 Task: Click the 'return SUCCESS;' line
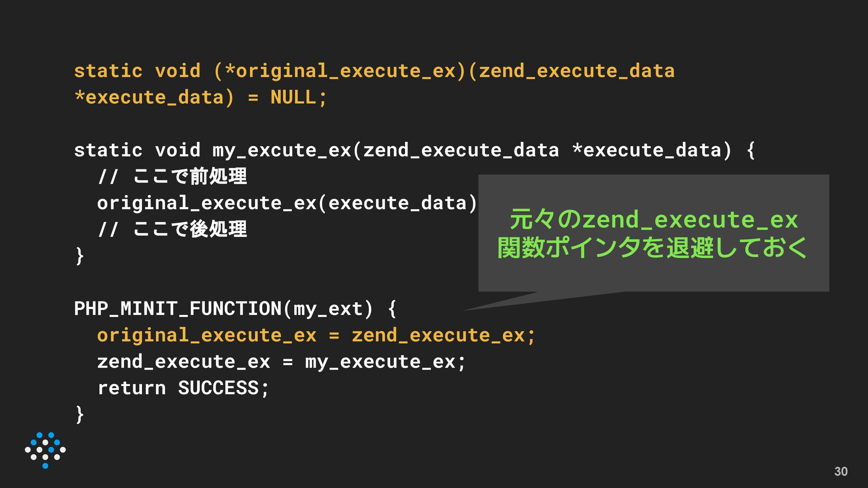[183, 388]
